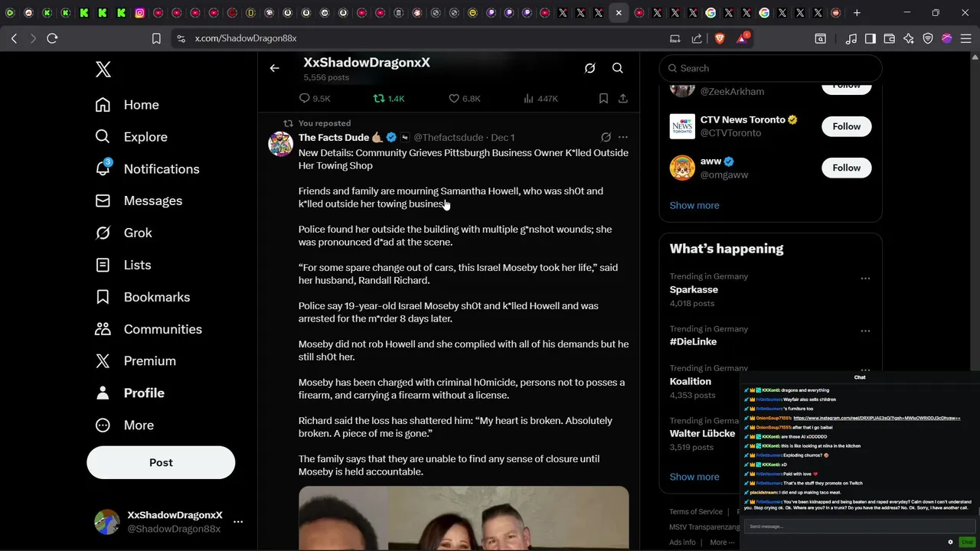Bookmark the post next to 447K views
This screenshot has width=980, height=551.
coord(603,99)
